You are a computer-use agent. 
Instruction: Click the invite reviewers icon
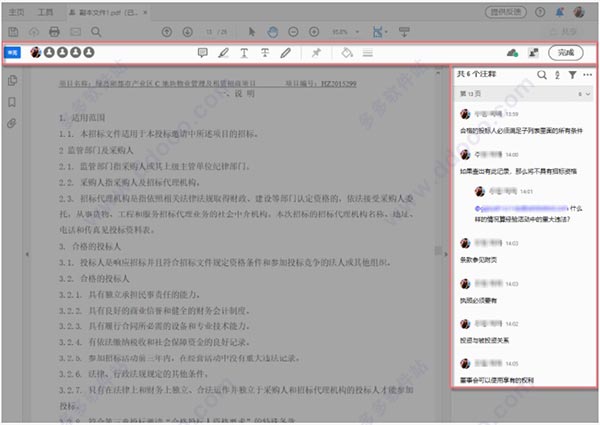[533, 53]
